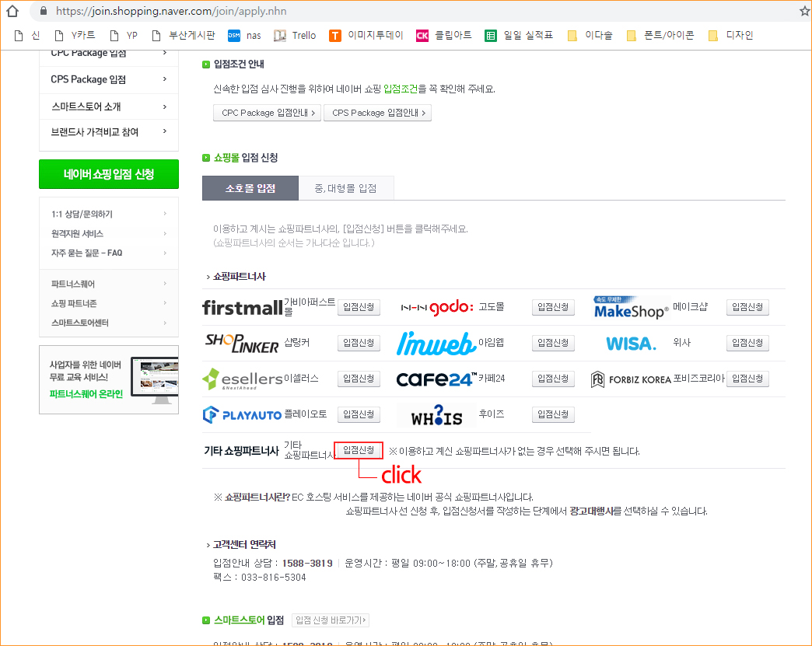Screen dimensions: 812x646
Task: Expand 스마트스토어 소개 sidebar menu
Action: 109,107
